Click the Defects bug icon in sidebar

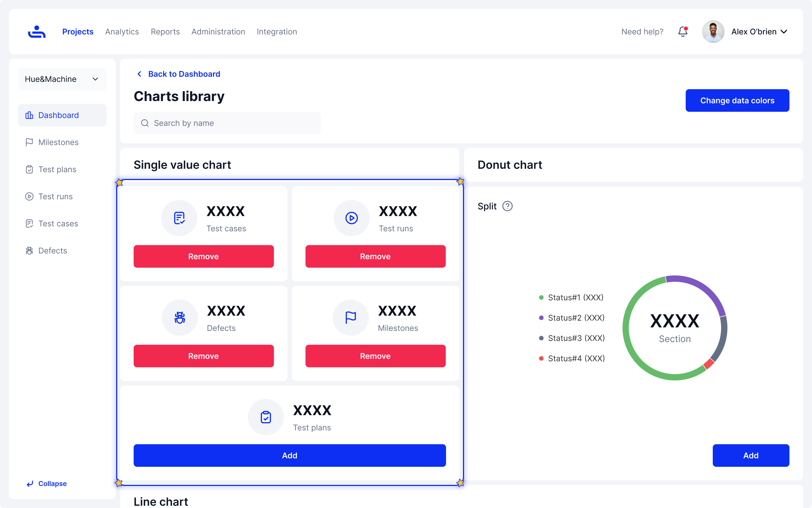pyautogui.click(x=29, y=251)
